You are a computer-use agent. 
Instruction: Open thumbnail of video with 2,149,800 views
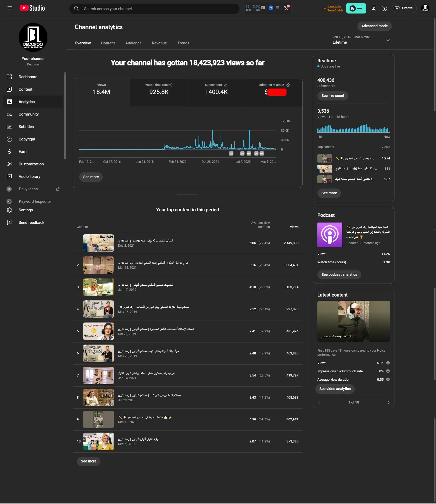point(98,243)
